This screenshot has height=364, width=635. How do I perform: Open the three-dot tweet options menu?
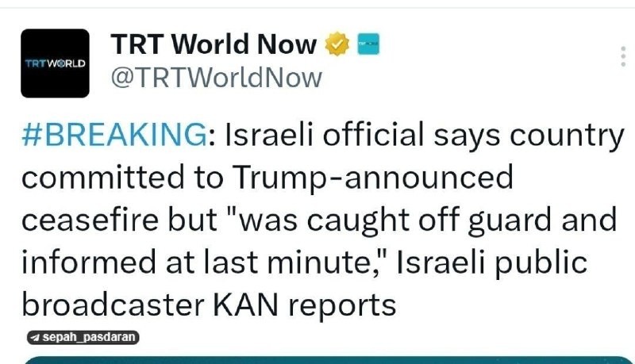point(622,57)
